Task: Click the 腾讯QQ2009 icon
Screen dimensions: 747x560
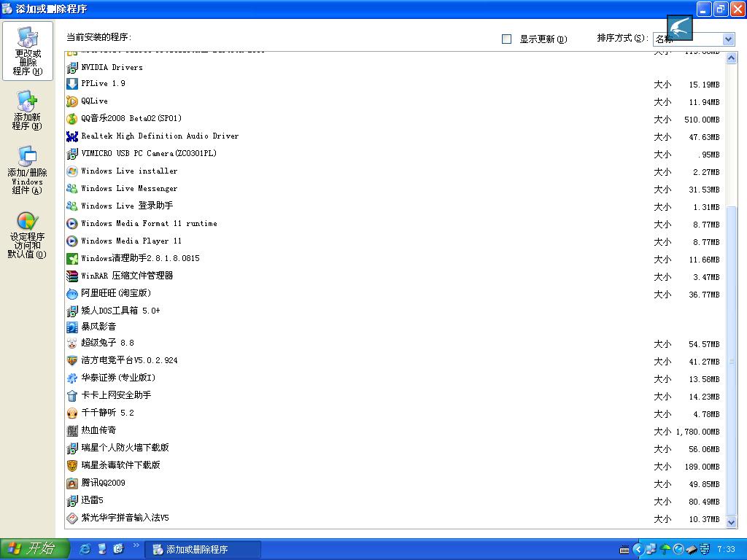Action: [x=72, y=483]
